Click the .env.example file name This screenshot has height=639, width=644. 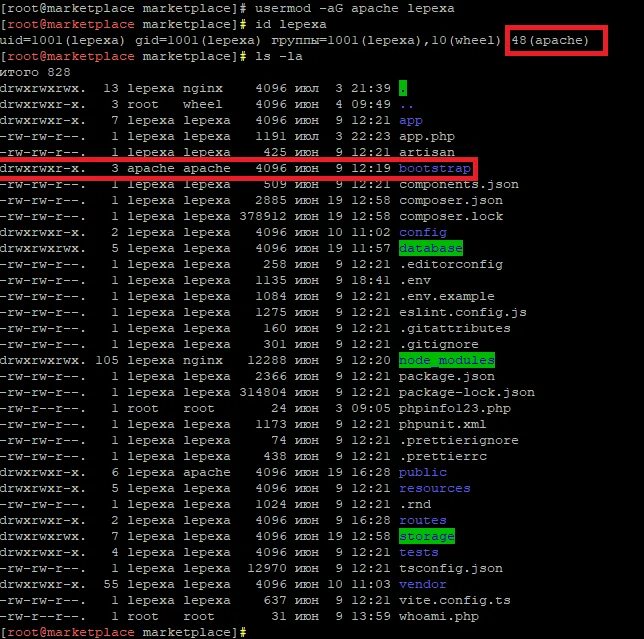(446, 296)
